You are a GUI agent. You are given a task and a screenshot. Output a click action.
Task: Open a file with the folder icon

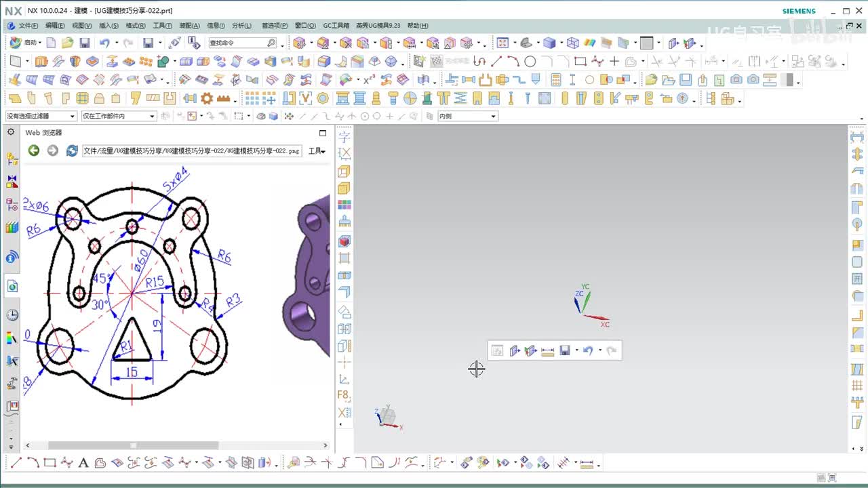[x=67, y=43]
